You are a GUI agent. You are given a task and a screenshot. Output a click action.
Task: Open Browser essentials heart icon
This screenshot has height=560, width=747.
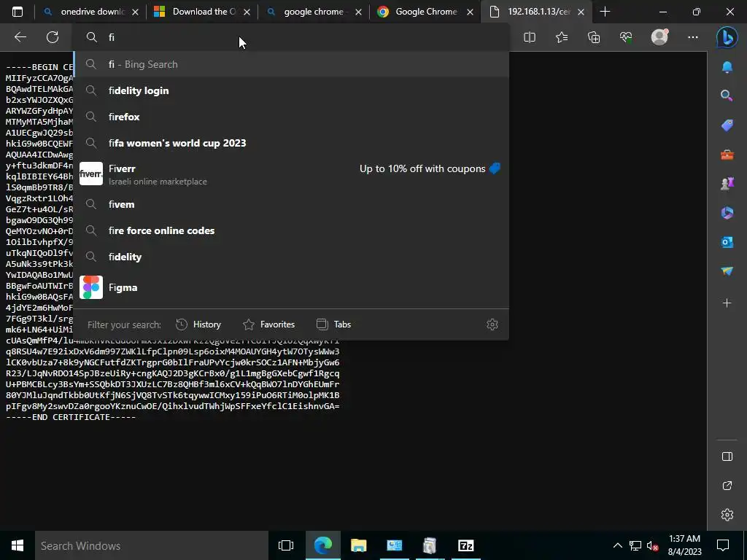pos(626,37)
